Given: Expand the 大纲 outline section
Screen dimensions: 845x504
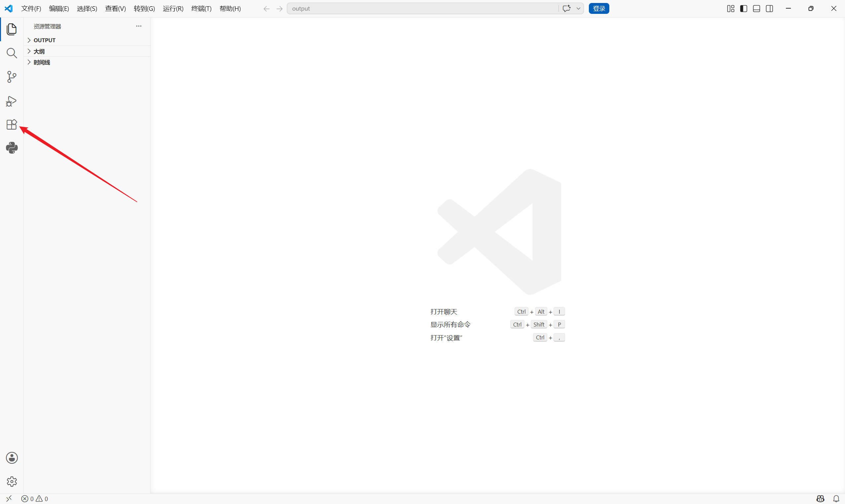Looking at the screenshot, I should click(x=87, y=51).
